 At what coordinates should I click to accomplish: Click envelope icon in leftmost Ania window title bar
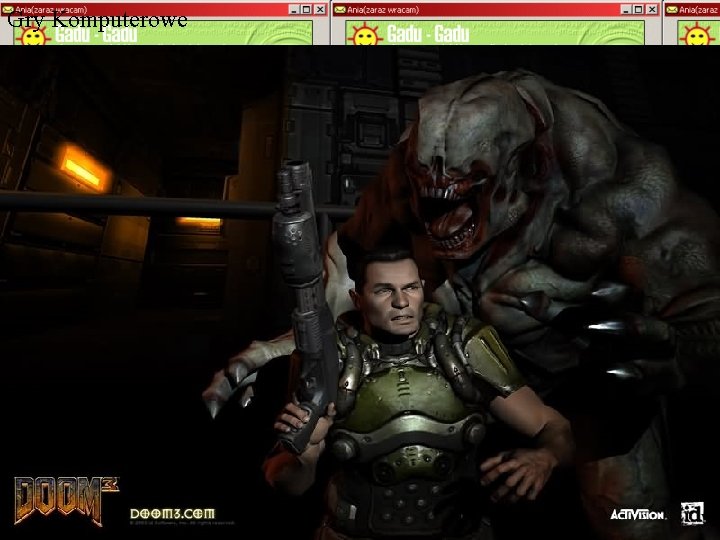click(8, 10)
